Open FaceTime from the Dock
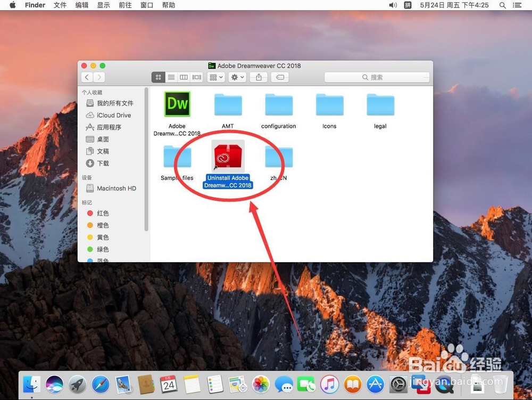 pos(306,385)
